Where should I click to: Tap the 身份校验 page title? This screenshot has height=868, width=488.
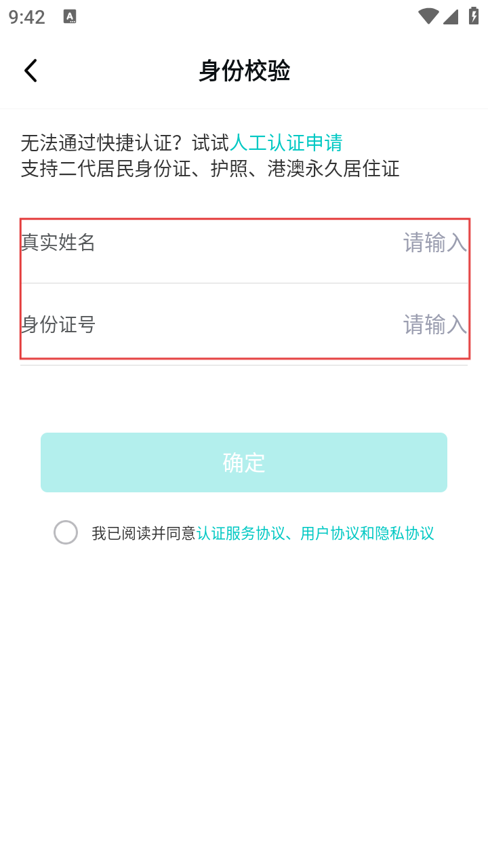[x=244, y=71]
